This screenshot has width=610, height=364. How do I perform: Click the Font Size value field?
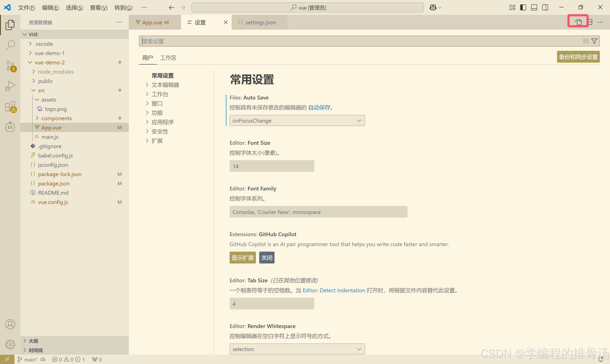[272, 166]
